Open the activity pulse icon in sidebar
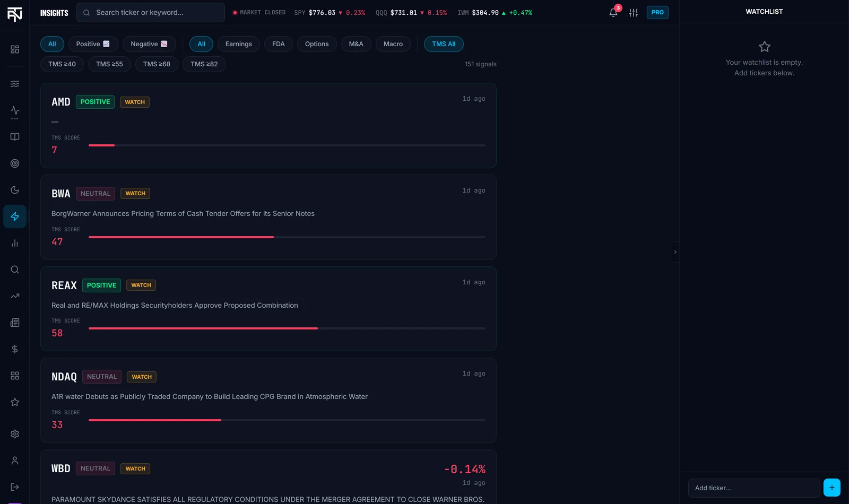 tap(15, 111)
